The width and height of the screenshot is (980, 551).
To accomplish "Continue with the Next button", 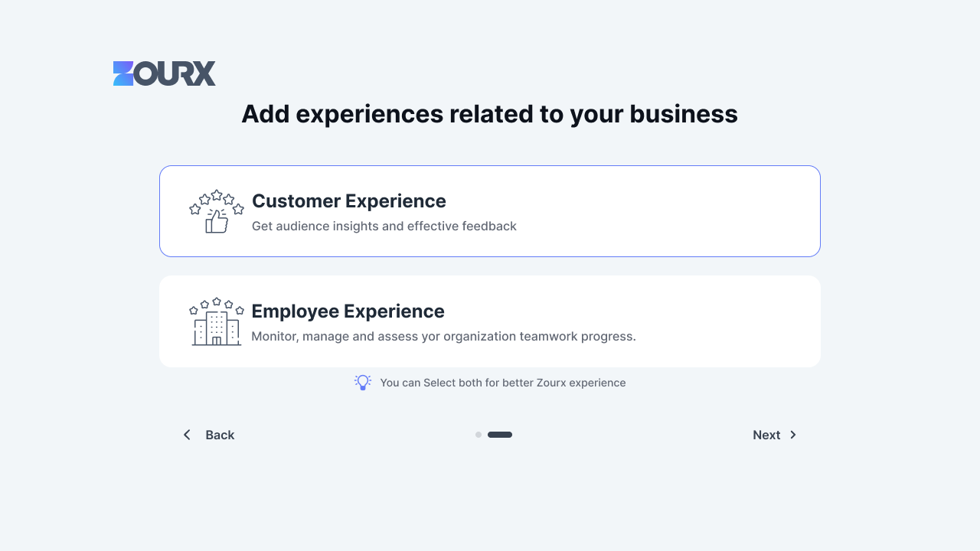I will (x=775, y=435).
